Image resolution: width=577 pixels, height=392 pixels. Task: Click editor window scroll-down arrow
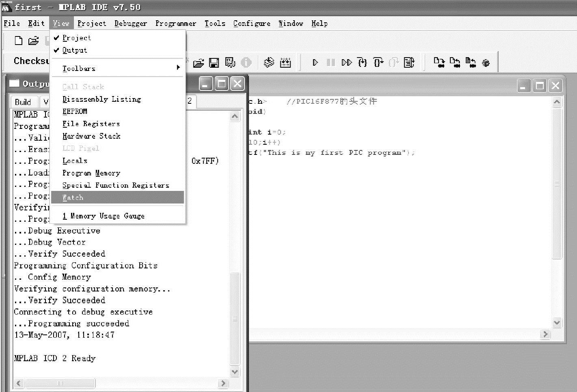click(557, 323)
